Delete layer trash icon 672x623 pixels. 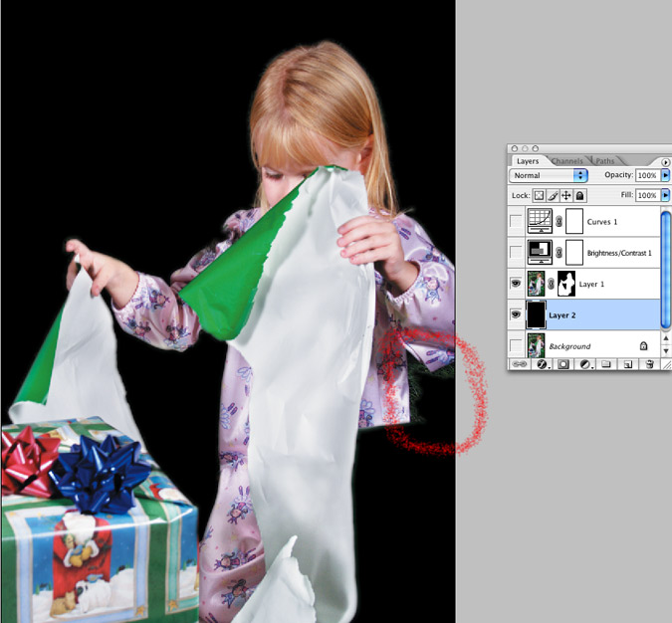tap(649, 364)
